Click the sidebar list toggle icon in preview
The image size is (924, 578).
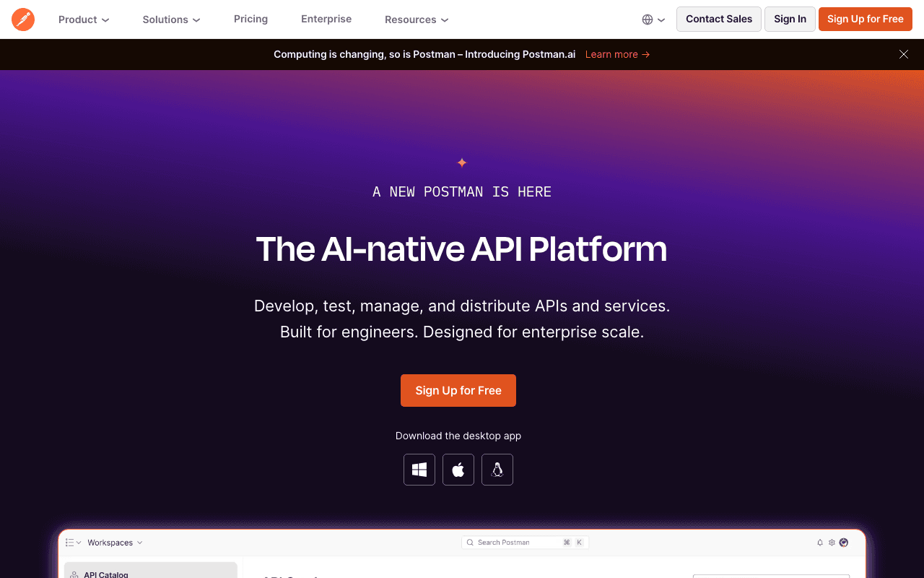tap(73, 543)
